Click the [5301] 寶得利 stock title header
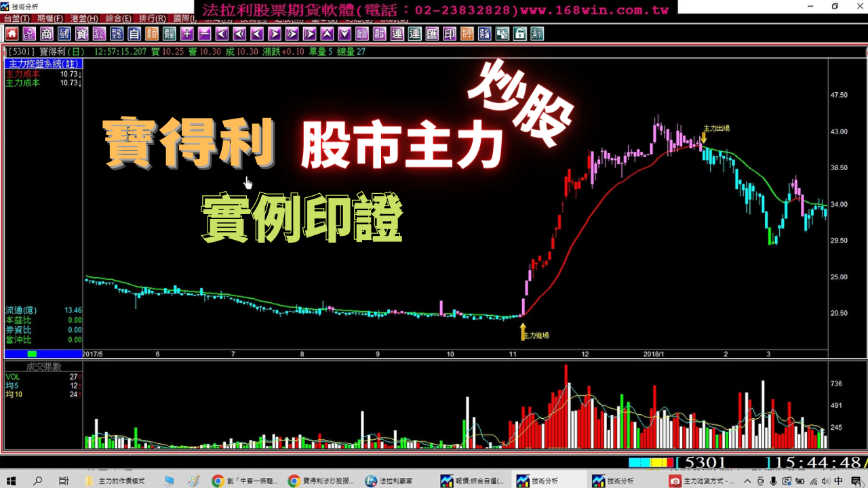The height and width of the screenshot is (488, 868). 47,52
